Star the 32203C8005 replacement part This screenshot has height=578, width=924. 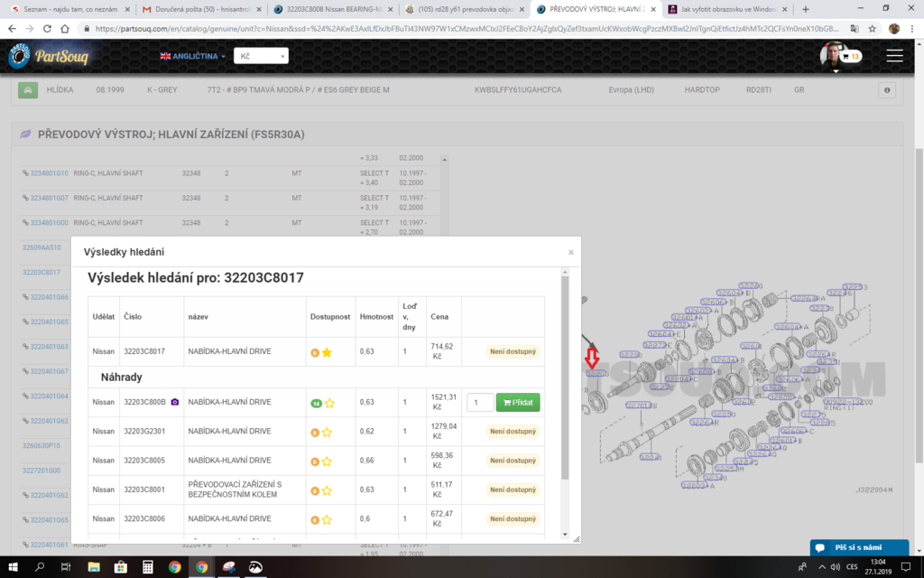click(x=327, y=461)
